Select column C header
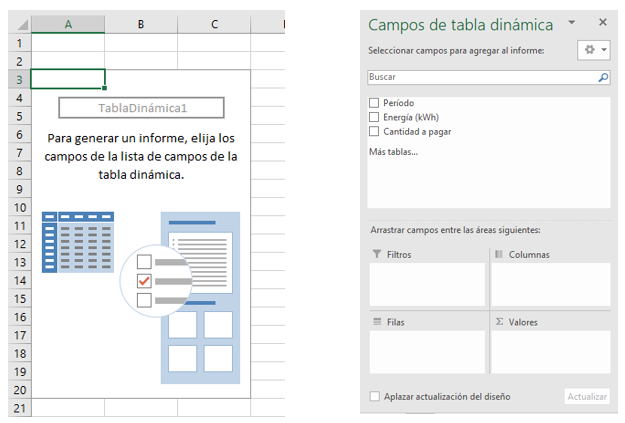 click(x=214, y=24)
